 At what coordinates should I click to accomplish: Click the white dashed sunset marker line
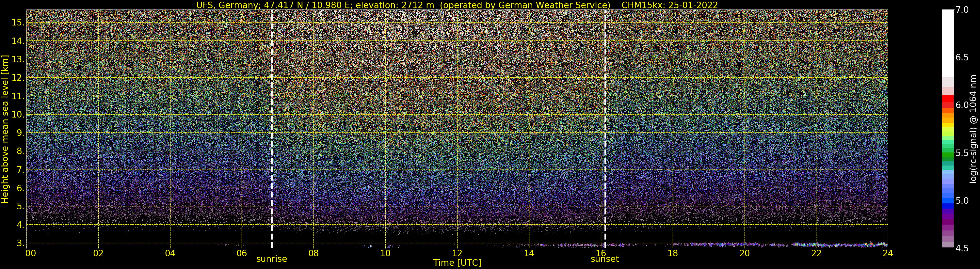click(x=605, y=129)
